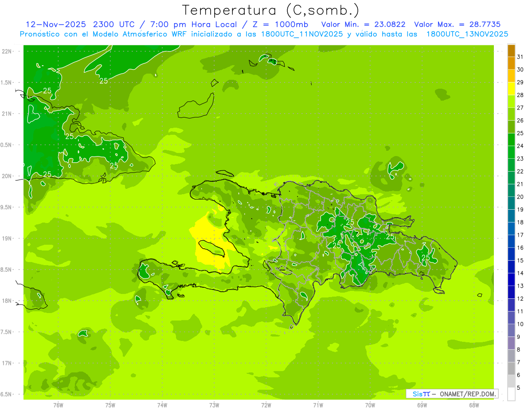
Task: Click the dark blue 13–14 legend color block
Action: point(511,279)
